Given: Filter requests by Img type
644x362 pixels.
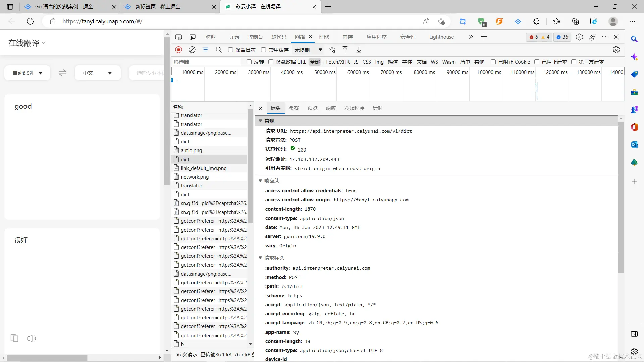Looking at the screenshot, I should point(379,62).
